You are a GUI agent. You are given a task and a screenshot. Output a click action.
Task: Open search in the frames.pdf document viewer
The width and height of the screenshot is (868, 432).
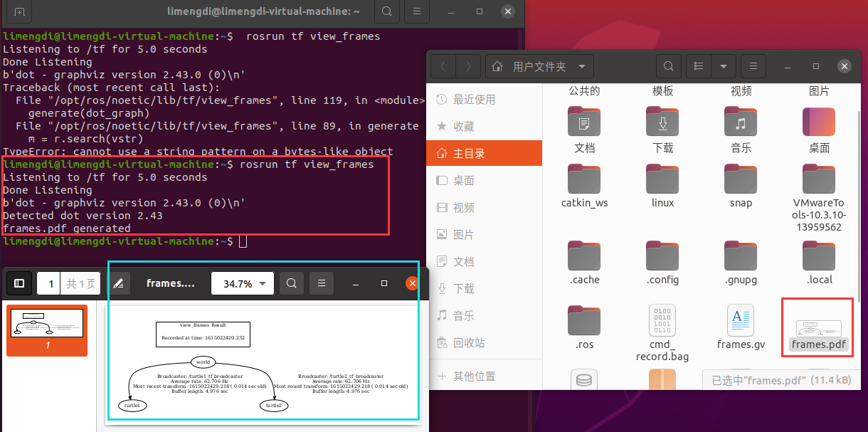[292, 283]
